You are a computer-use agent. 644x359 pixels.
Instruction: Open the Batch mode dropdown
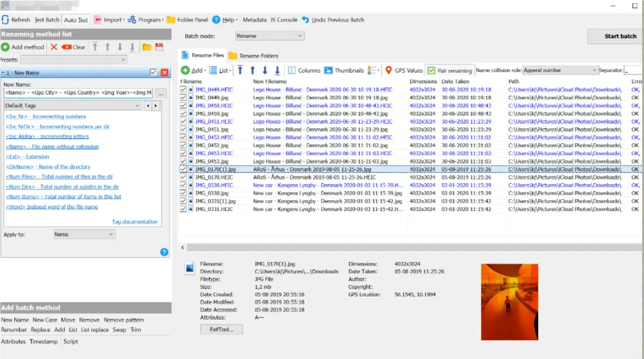pyautogui.click(x=270, y=36)
